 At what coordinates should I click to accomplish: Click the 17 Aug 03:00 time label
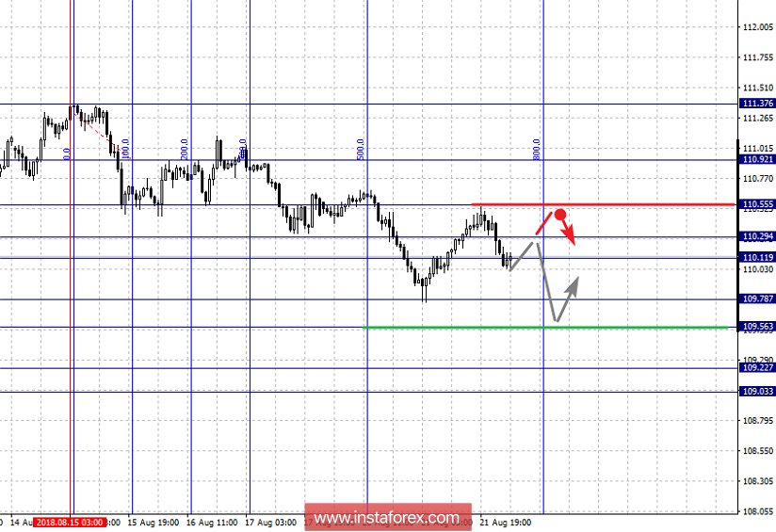pyautogui.click(x=270, y=523)
